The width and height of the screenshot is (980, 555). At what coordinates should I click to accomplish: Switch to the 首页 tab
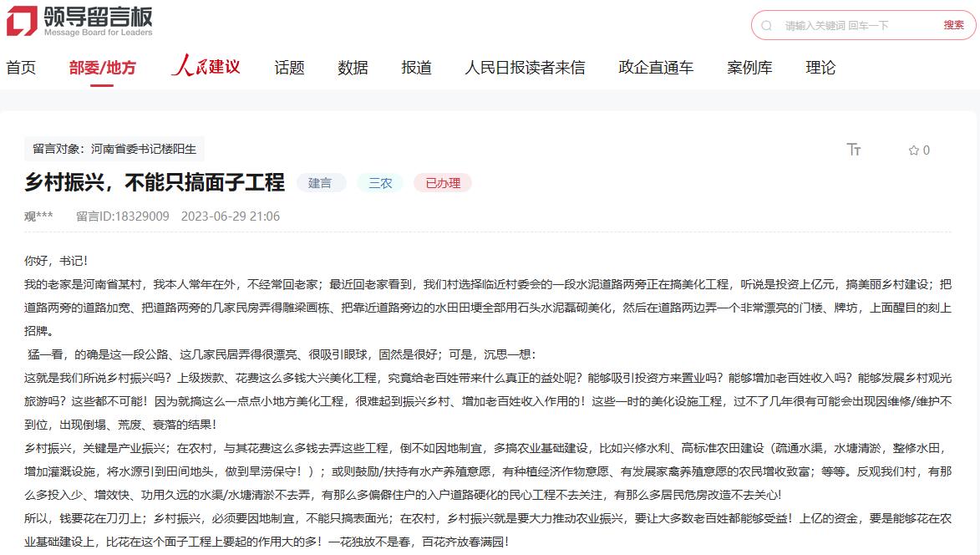pyautogui.click(x=22, y=67)
